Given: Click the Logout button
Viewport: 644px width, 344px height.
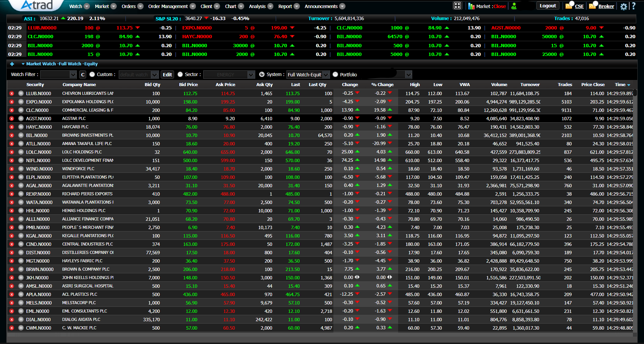Looking at the screenshot, I should coord(548,6).
